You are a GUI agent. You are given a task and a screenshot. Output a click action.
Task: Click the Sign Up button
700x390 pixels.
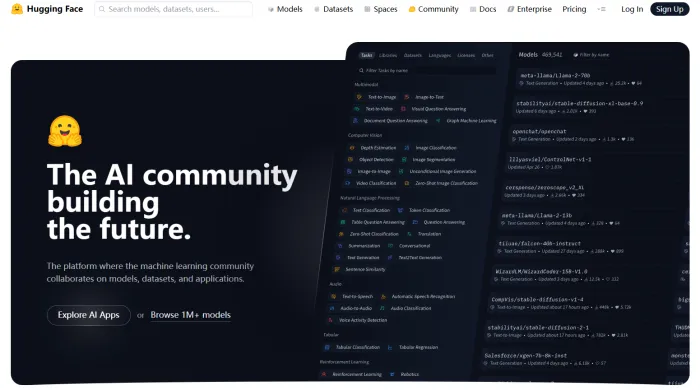(670, 9)
